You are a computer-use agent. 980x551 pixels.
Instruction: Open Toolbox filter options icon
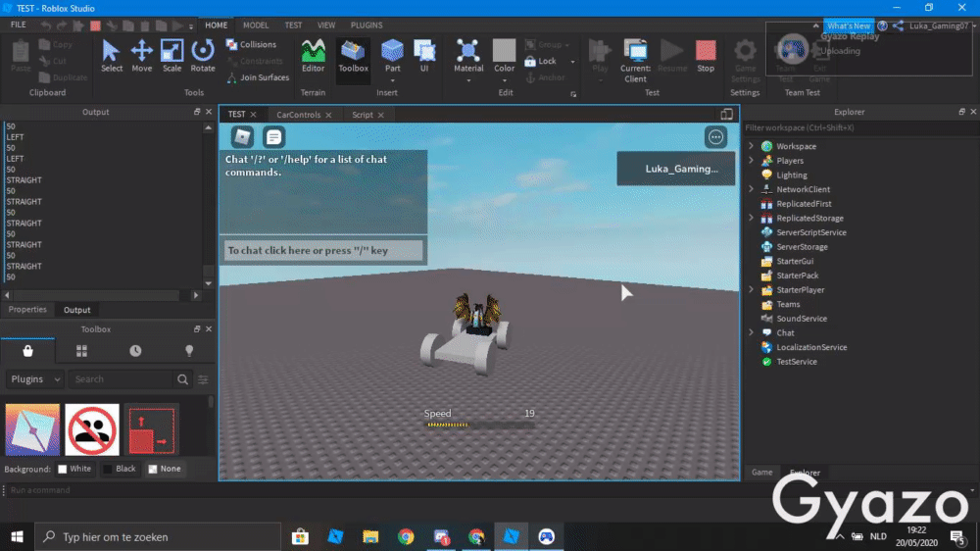(203, 379)
